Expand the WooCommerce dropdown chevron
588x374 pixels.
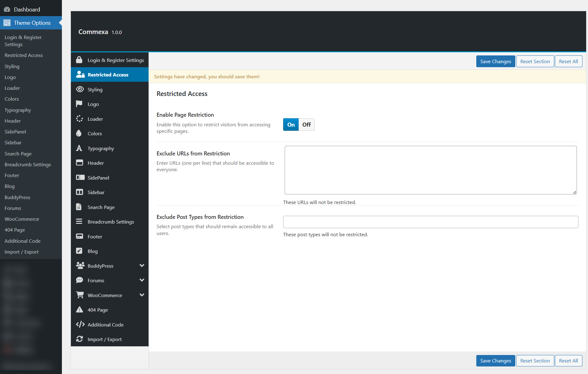coord(142,295)
